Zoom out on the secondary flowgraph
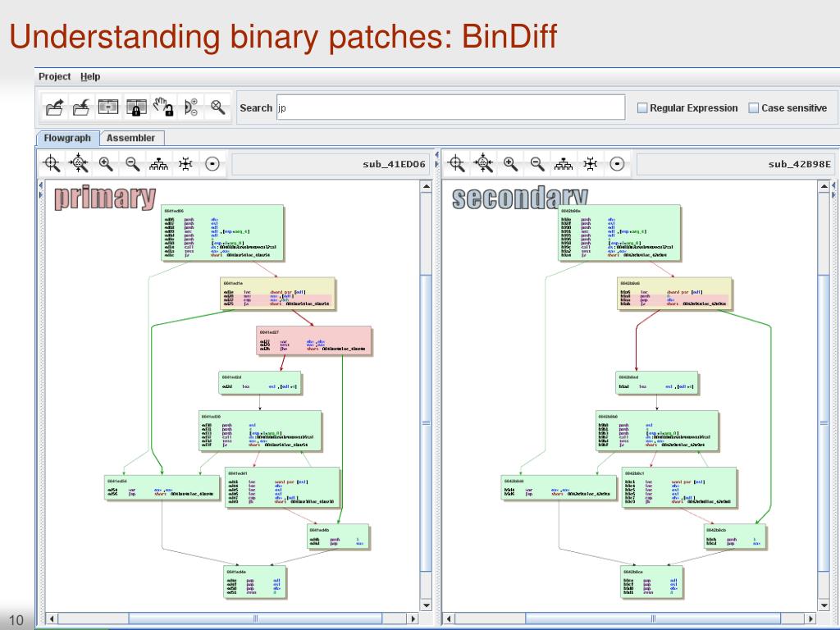The image size is (840, 630). 536,163
